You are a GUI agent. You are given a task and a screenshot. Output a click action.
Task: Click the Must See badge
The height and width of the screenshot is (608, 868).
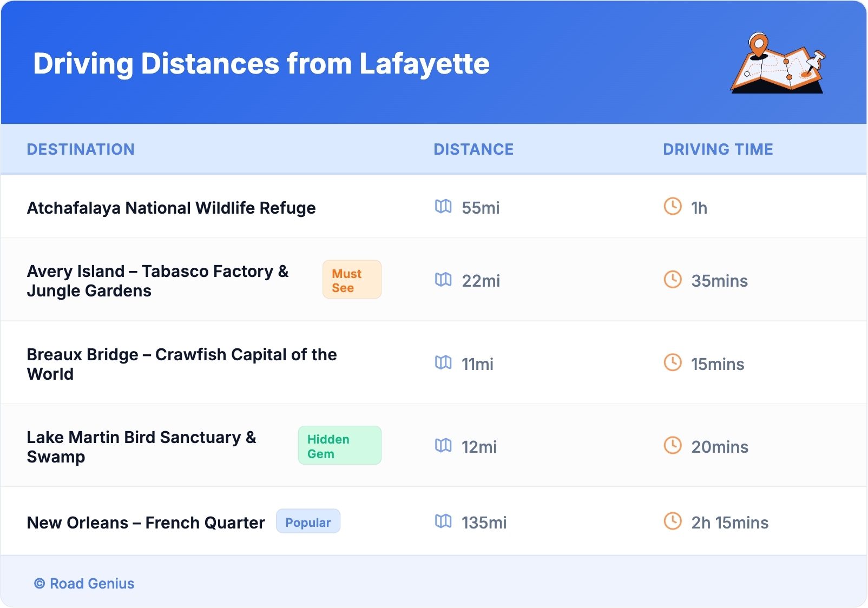pyautogui.click(x=352, y=280)
